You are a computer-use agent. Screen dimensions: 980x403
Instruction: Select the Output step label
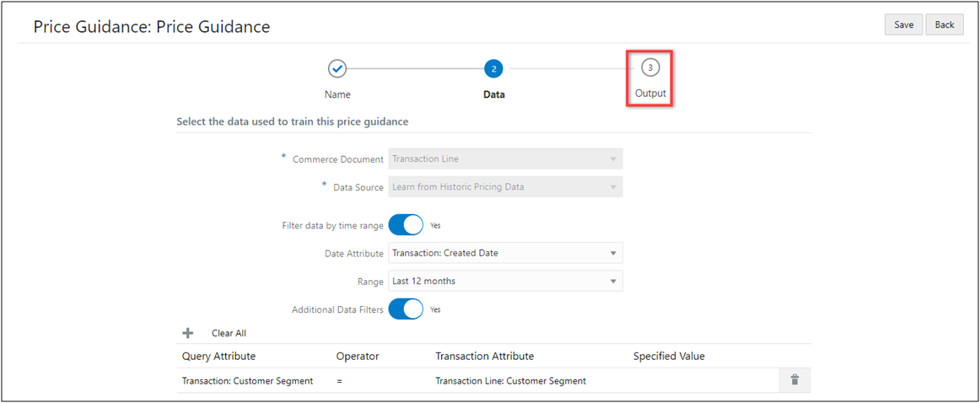coord(650,93)
